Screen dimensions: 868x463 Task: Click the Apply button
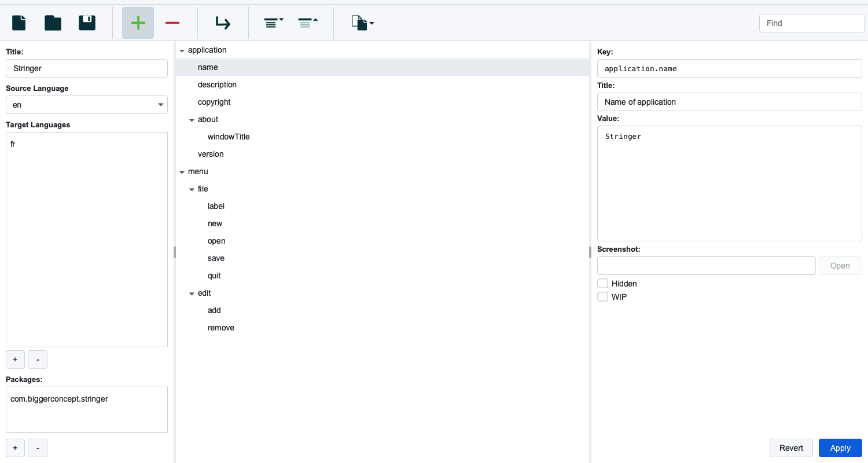[840, 448]
